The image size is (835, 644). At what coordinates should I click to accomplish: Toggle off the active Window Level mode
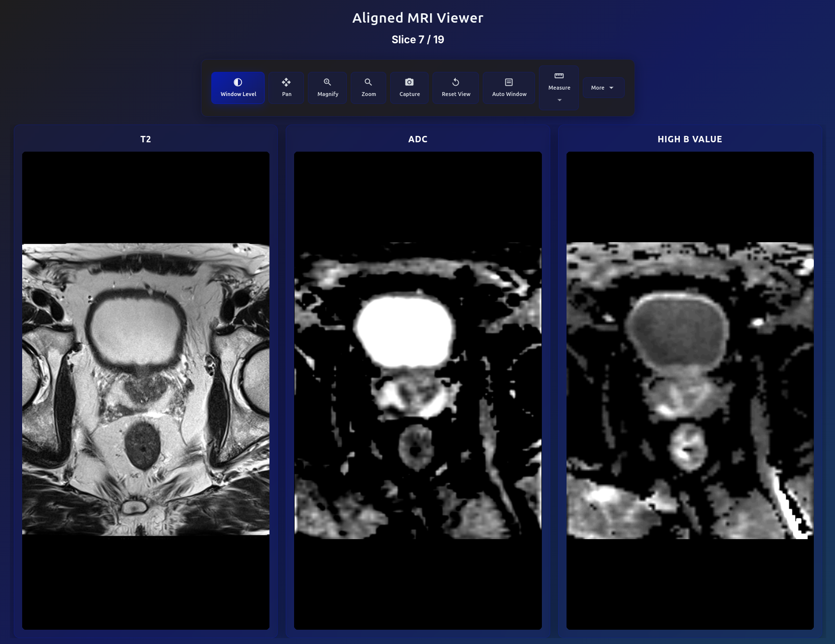click(x=238, y=88)
